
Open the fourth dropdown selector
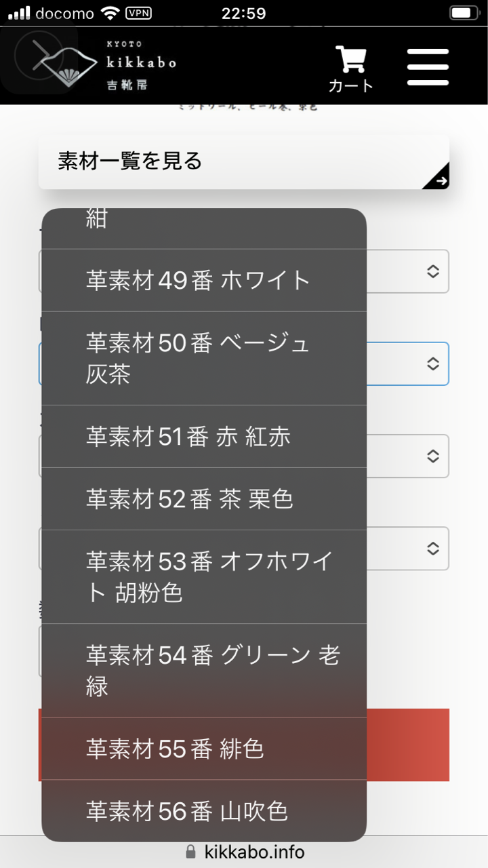click(x=433, y=548)
